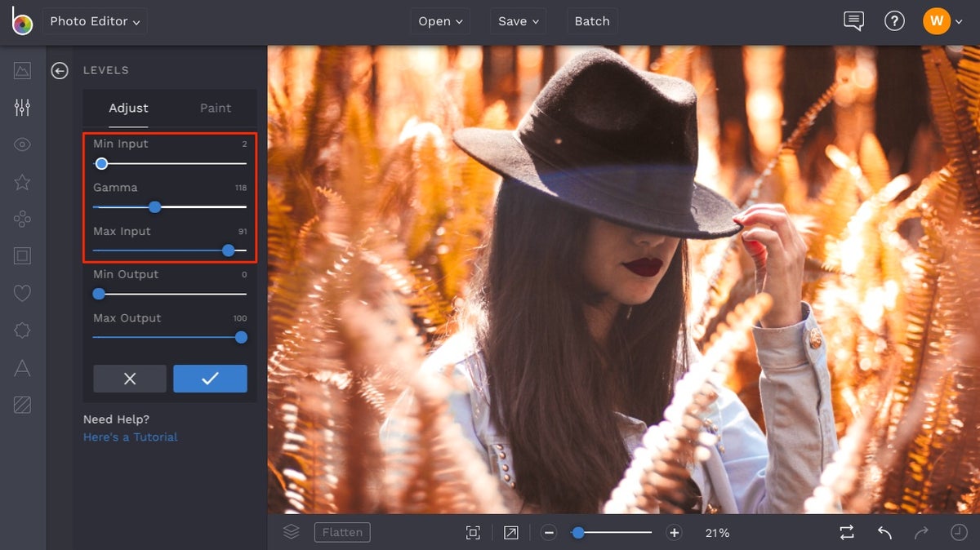980x550 pixels.
Task: Select the Text tool A icon
Action: pos(22,367)
